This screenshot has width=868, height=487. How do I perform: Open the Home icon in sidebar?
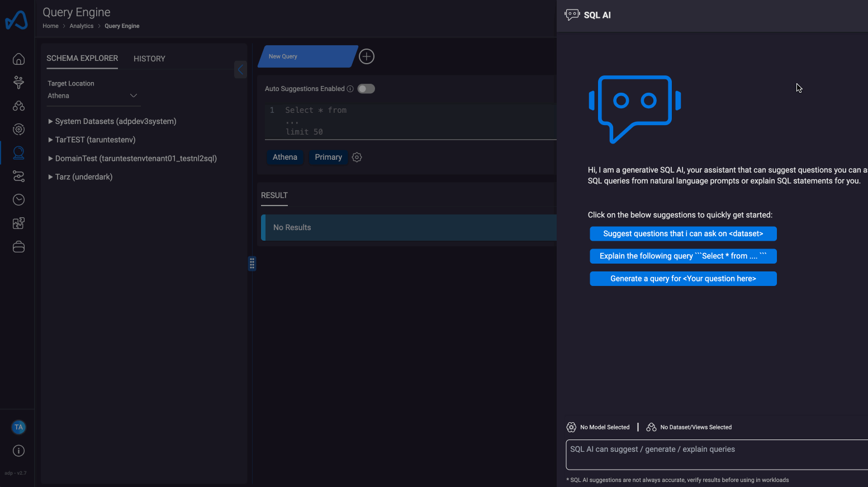(18, 59)
